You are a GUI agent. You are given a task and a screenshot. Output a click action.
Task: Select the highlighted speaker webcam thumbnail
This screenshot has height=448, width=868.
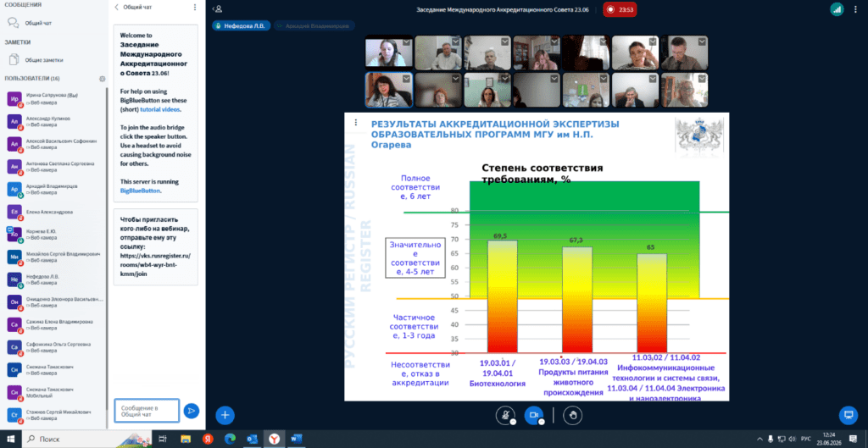point(388,90)
